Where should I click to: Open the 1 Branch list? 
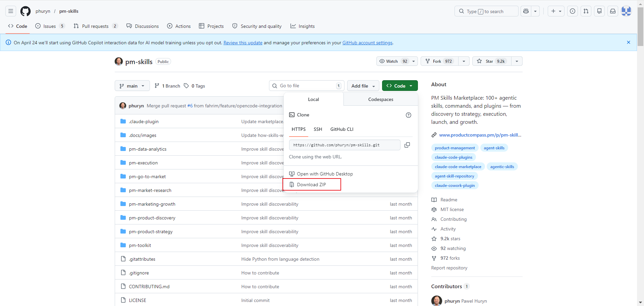coord(167,86)
